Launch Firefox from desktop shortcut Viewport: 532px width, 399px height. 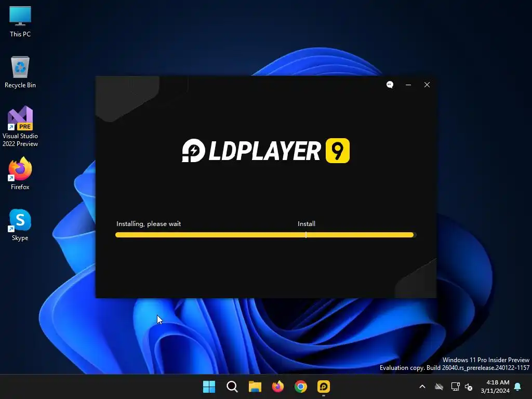click(20, 174)
